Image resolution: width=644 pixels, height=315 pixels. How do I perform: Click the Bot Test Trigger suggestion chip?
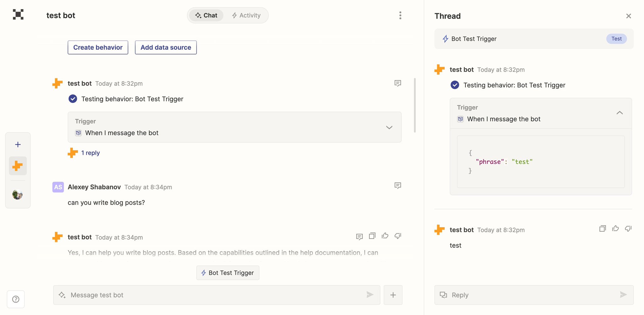(228, 273)
